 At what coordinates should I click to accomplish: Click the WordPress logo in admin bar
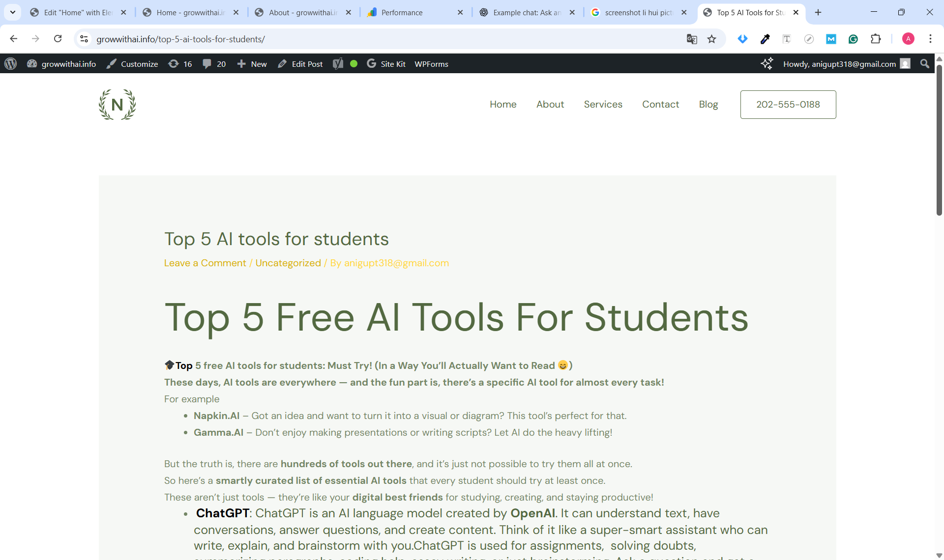(10, 64)
